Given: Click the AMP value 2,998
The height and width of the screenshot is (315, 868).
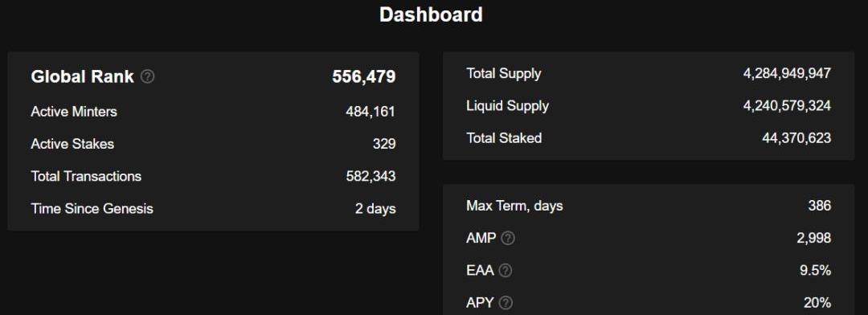Looking at the screenshot, I should (x=814, y=238).
